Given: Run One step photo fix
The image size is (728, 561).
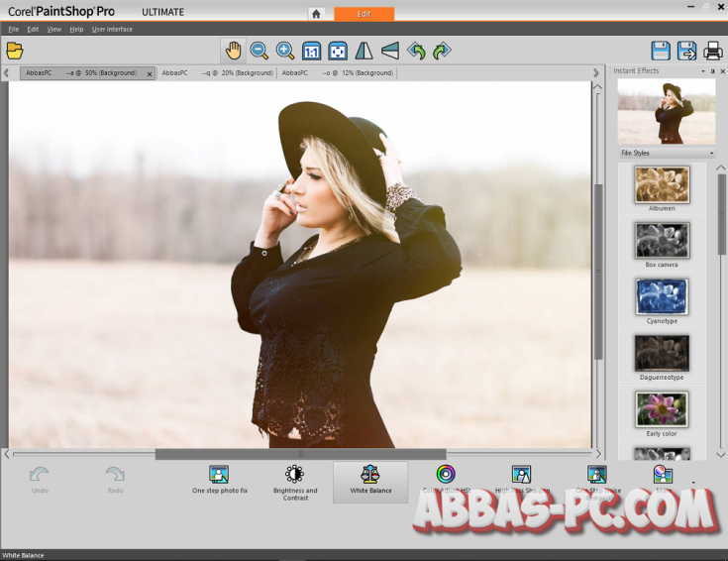Looking at the screenshot, I should tap(220, 480).
